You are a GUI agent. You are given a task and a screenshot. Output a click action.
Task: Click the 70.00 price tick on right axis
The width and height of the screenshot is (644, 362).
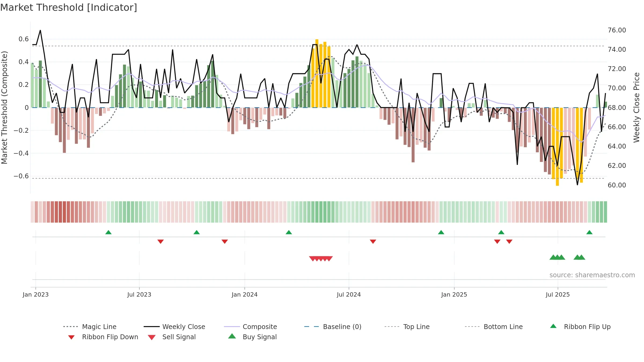(617, 88)
